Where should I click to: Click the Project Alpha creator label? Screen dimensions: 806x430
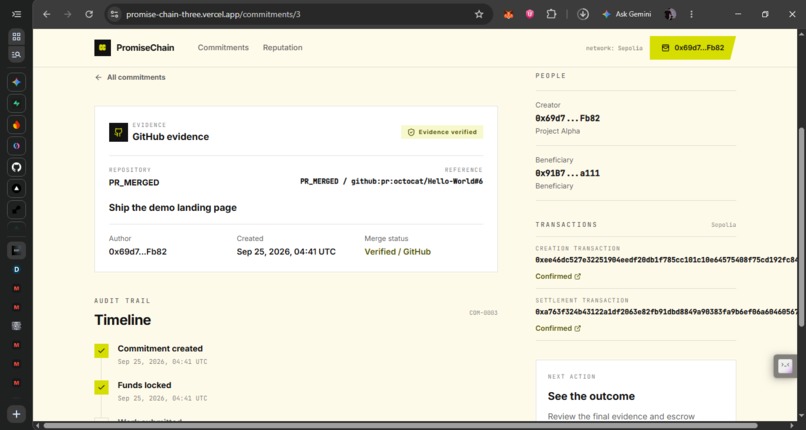558,131
